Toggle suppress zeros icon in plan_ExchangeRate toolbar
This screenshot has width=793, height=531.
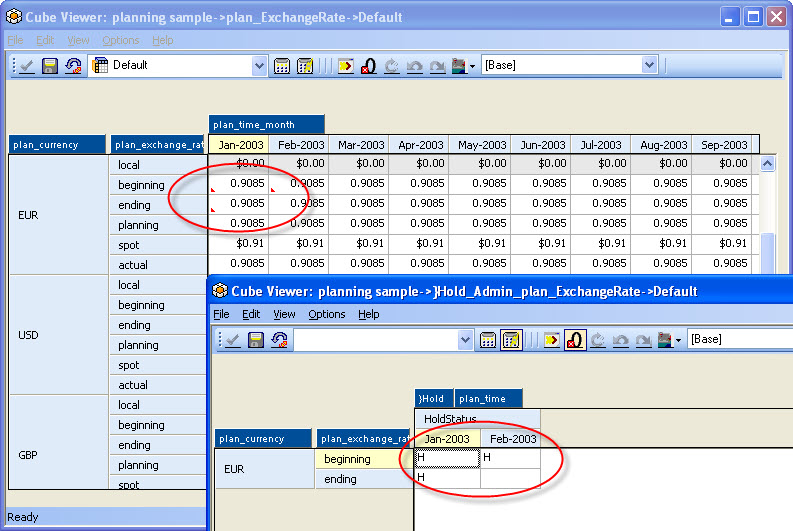pyautogui.click(x=369, y=66)
